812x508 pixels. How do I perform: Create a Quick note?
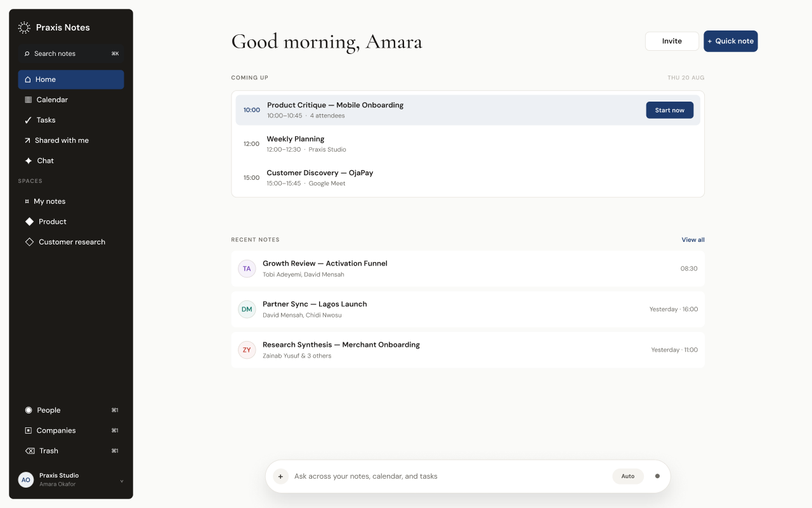tap(731, 41)
